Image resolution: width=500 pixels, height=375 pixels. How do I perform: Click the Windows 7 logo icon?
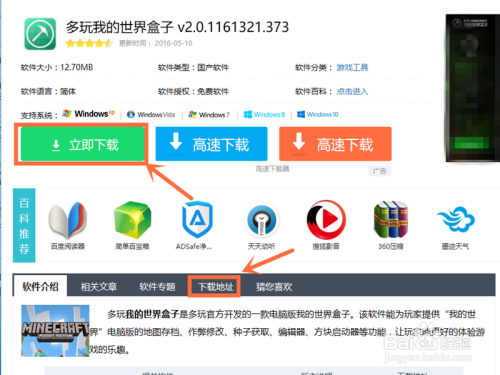pos(192,114)
